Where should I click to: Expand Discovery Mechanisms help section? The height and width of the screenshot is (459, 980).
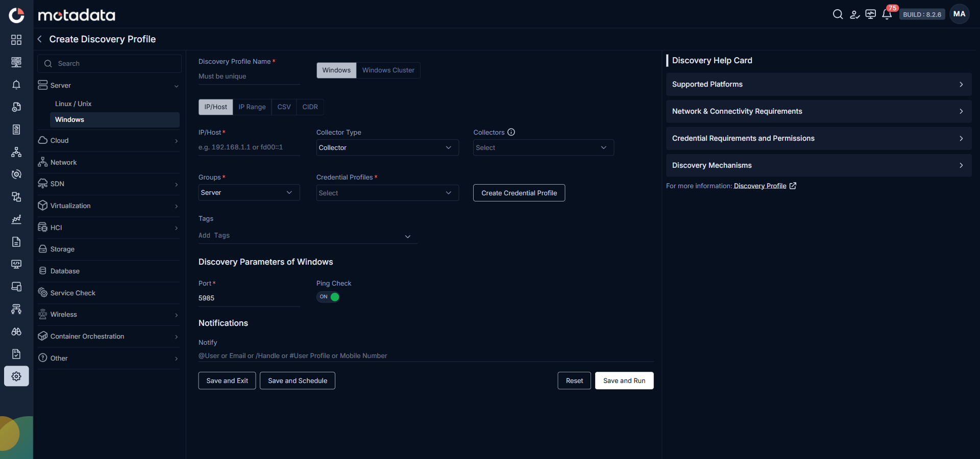(x=819, y=165)
